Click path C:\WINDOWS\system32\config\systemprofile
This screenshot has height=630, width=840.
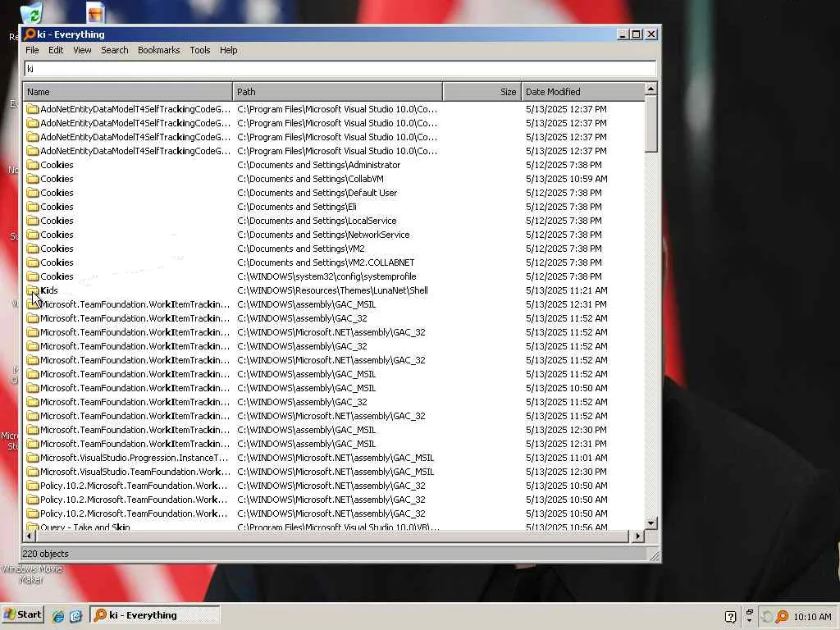[x=326, y=276]
